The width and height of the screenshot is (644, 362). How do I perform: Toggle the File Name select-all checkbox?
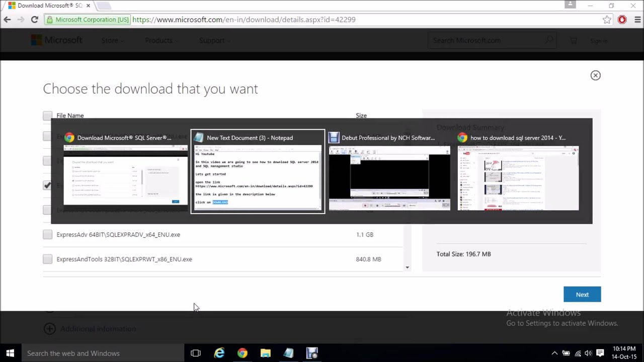click(47, 116)
